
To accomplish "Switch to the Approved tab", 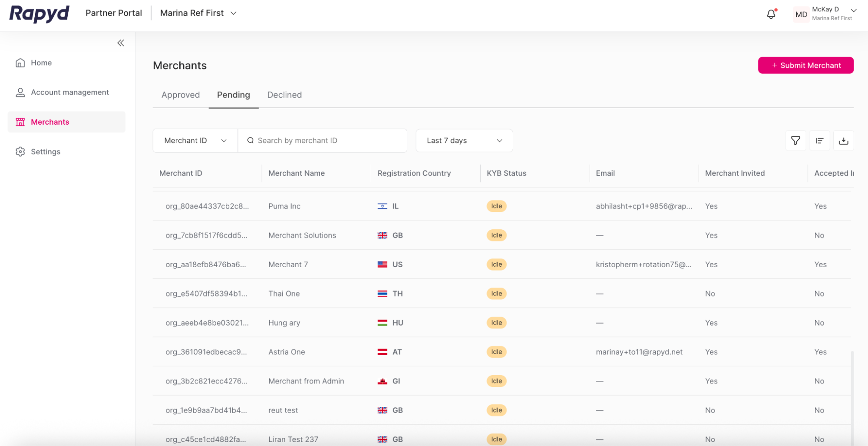I will [180, 95].
